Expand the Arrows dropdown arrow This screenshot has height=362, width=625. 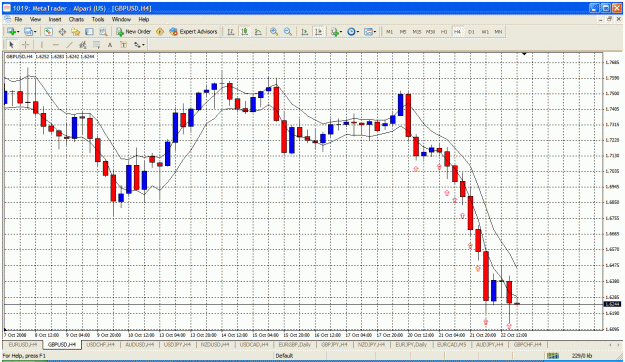(143, 45)
